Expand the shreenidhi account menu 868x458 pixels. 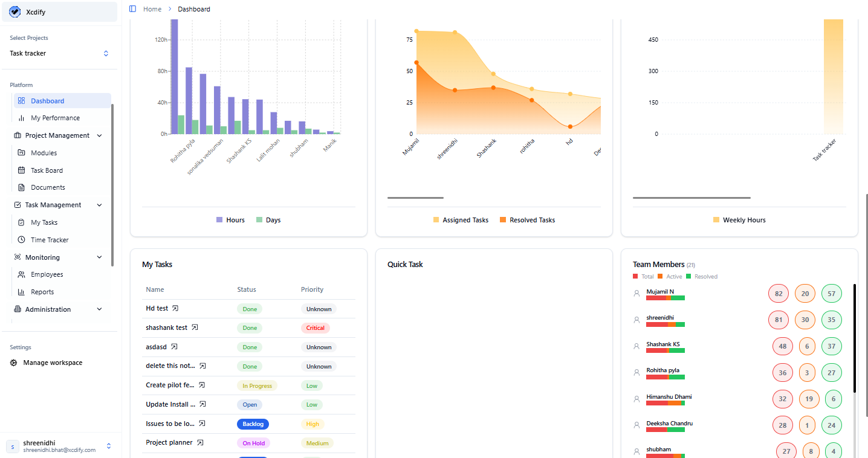(x=109, y=446)
